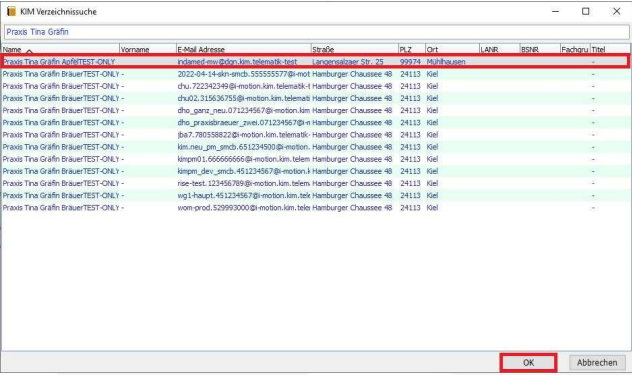Viewport: 632px width, 375px height.
Task: Confirm selection with the OK button
Action: tap(528, 362)
